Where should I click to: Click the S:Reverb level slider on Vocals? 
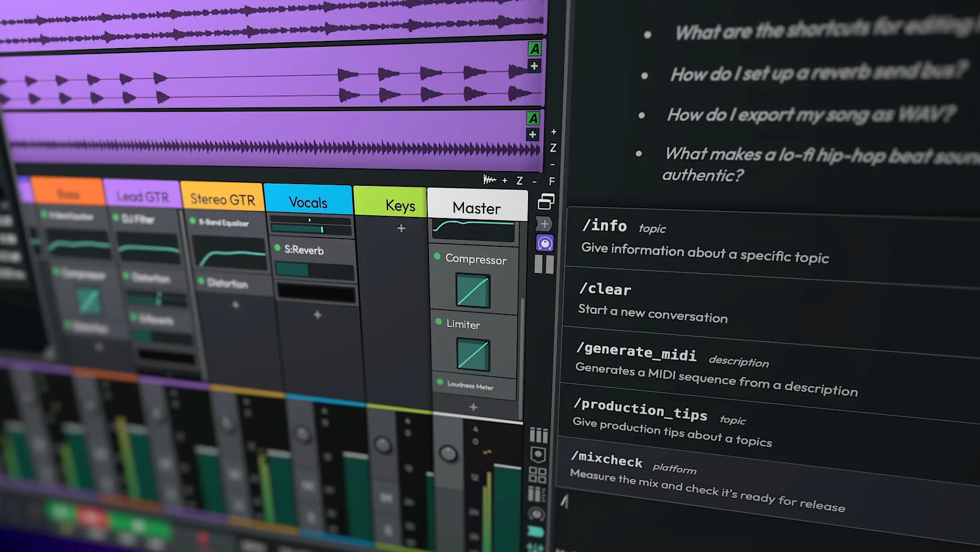(315, 271)
